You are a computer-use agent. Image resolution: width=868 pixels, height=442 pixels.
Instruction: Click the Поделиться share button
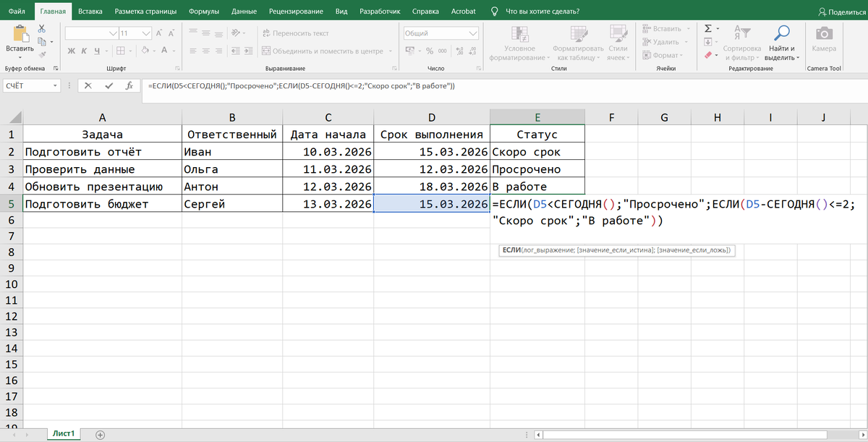[841, 12]
